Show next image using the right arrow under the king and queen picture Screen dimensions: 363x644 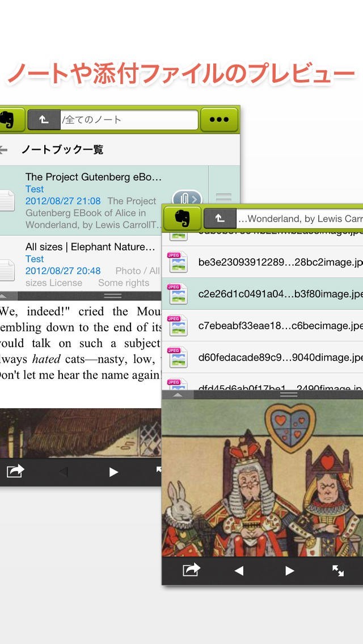289,571
